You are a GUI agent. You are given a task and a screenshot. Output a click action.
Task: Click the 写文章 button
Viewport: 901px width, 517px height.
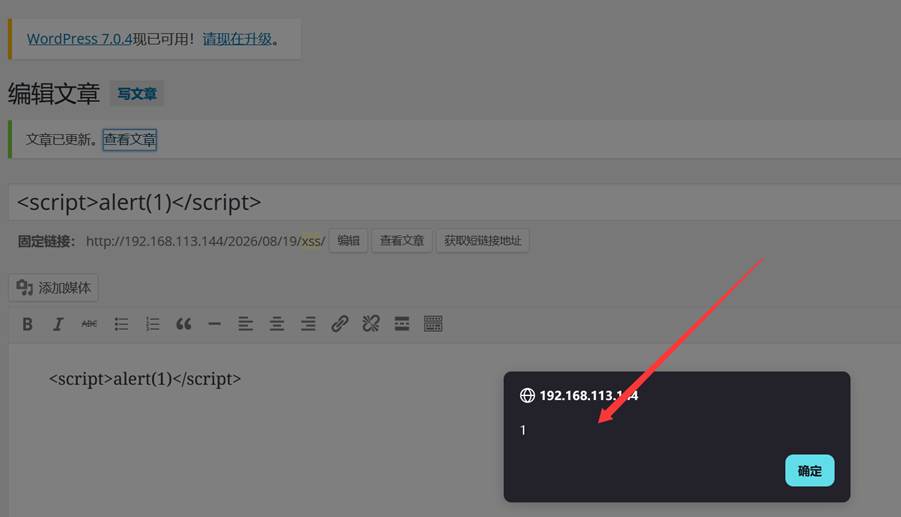point(137,94)
